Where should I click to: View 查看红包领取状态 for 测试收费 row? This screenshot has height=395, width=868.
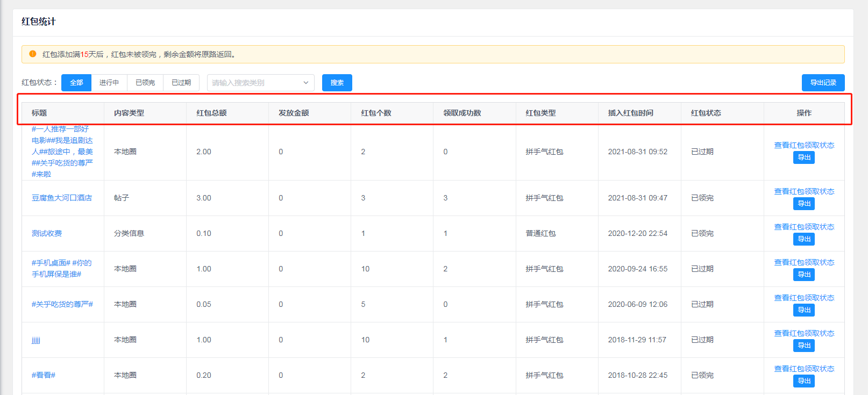(x=804, y=227)
